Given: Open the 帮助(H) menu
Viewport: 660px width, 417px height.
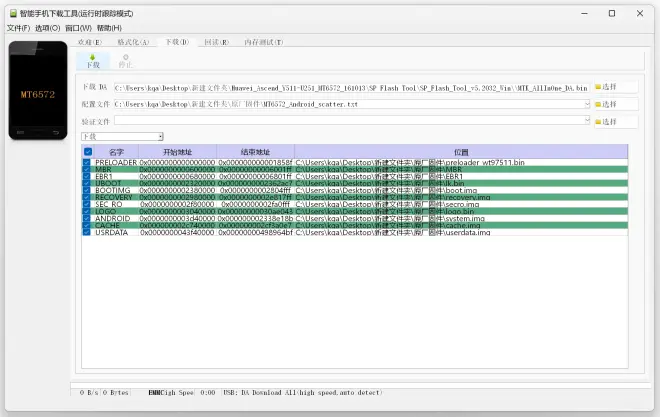Looking at the screenshot, I should (x=109, y=28).
